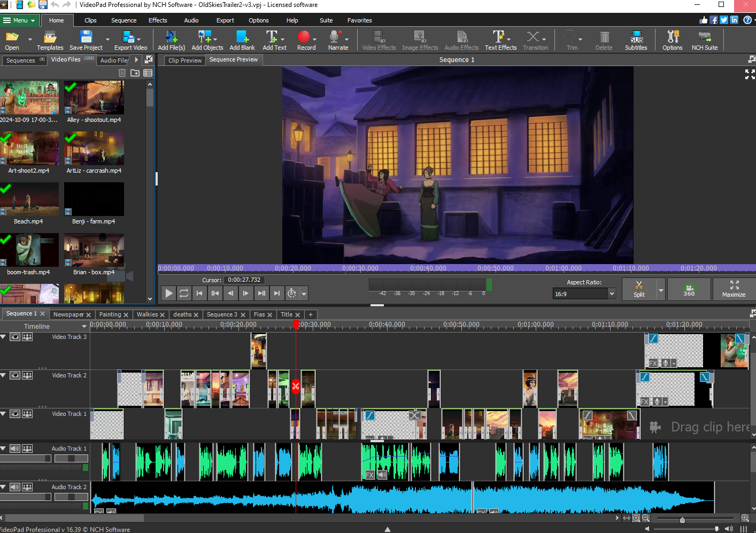Screen dimensions: 756x533
Task: Click the delete bin icon in media panel
Action: coord(122,73)
